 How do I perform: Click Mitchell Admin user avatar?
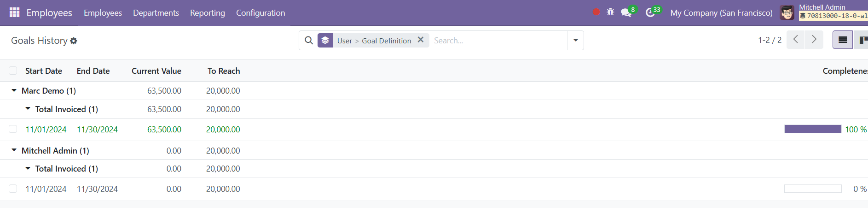click(787, 12)
